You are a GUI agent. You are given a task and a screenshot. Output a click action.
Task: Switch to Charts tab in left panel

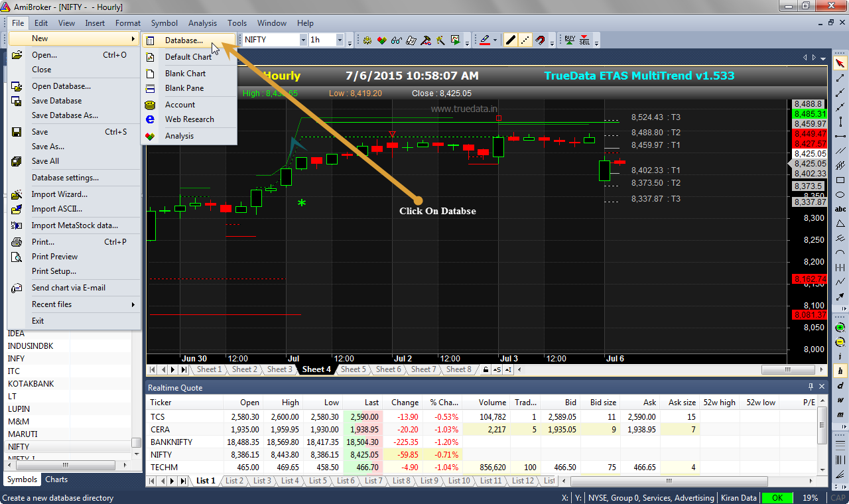(x=56, y=479)
